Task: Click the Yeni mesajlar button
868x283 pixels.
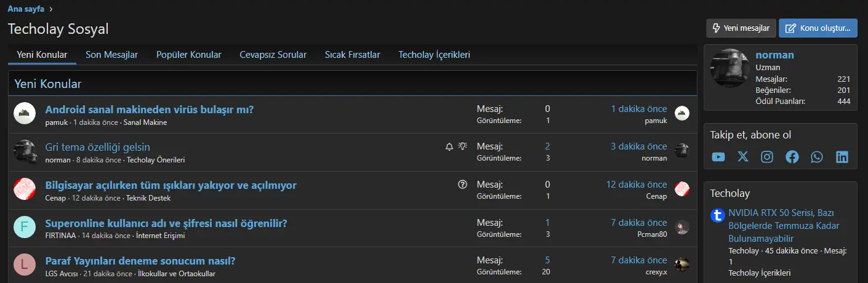Action: click(x=741, y=28)
